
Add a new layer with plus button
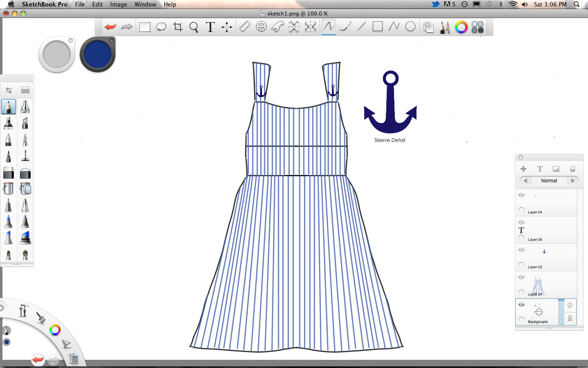click(523, 169)
